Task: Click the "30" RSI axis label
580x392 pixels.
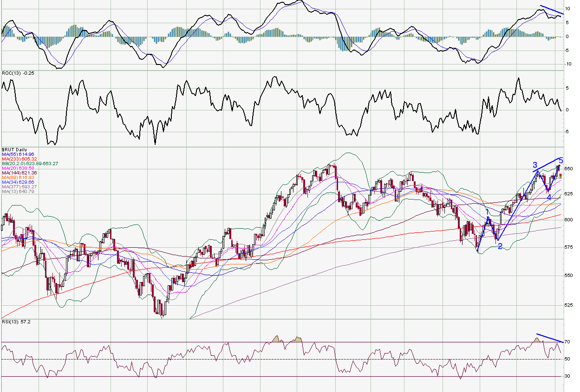Action: [x=567, y=376]
